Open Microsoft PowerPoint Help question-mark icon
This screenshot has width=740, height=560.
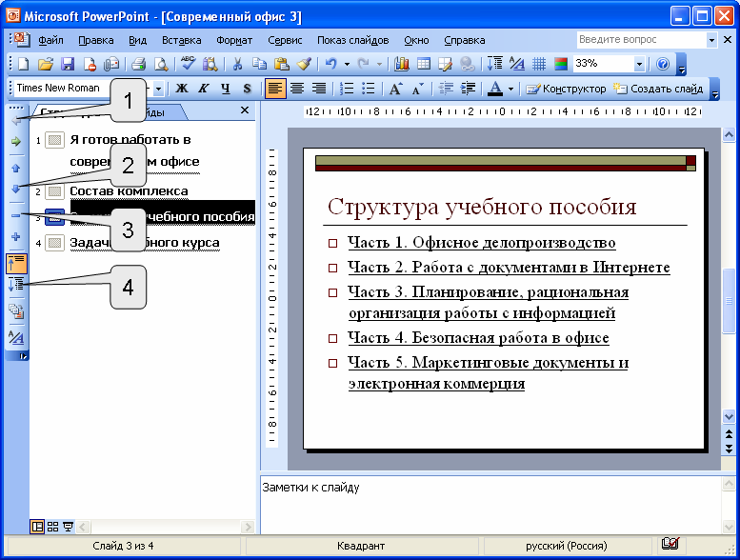663,64
